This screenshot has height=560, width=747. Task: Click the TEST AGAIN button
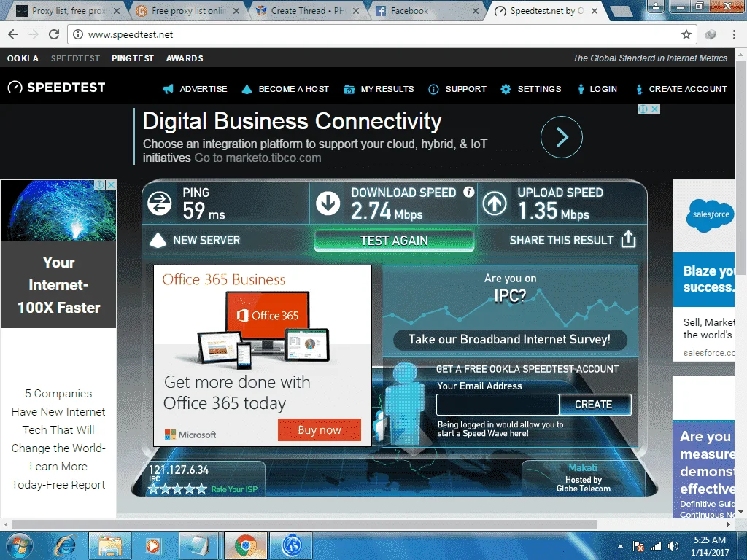394,241
